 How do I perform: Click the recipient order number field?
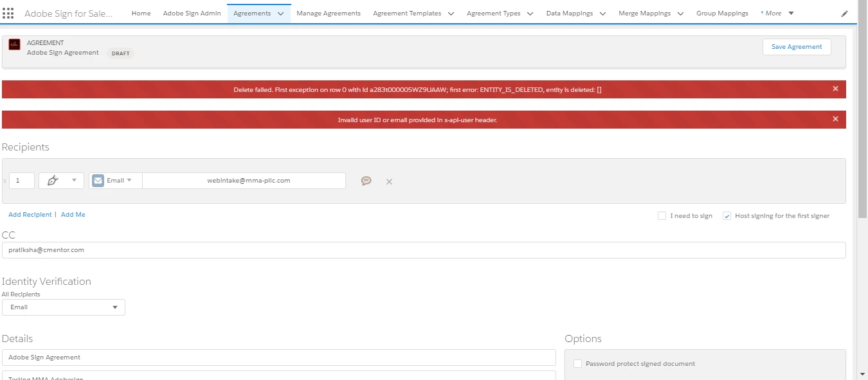pyautogui.click(x=22, y=181)
